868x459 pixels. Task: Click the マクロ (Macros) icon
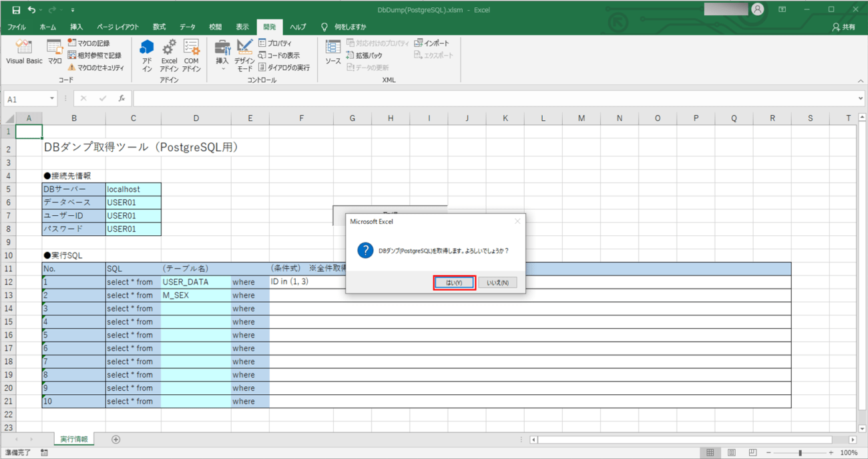(x=55, y=52)
